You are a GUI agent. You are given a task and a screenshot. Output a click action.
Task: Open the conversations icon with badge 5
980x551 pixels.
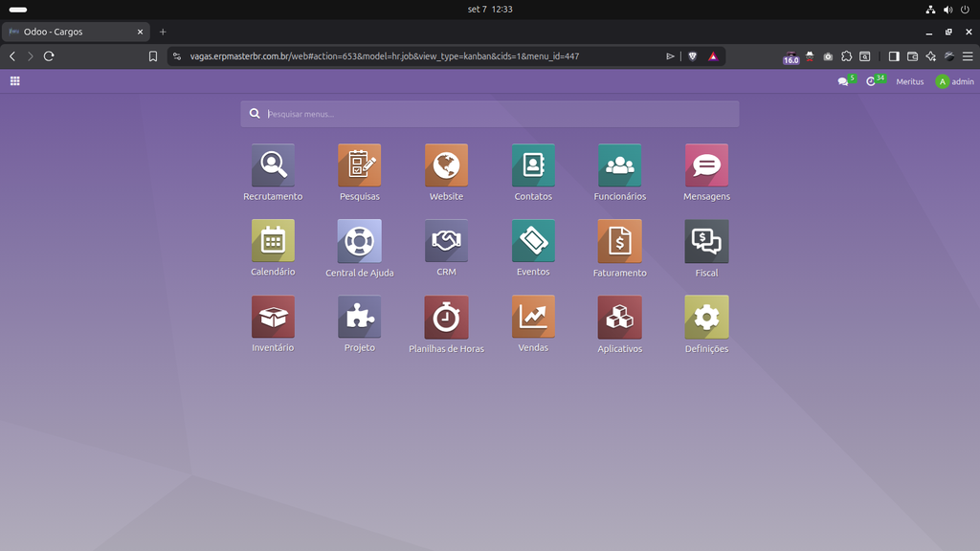tap(846, 81)
